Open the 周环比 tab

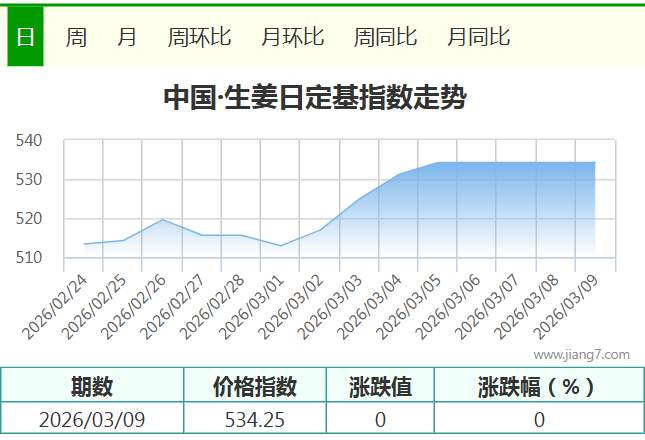(x=199, y=38)
